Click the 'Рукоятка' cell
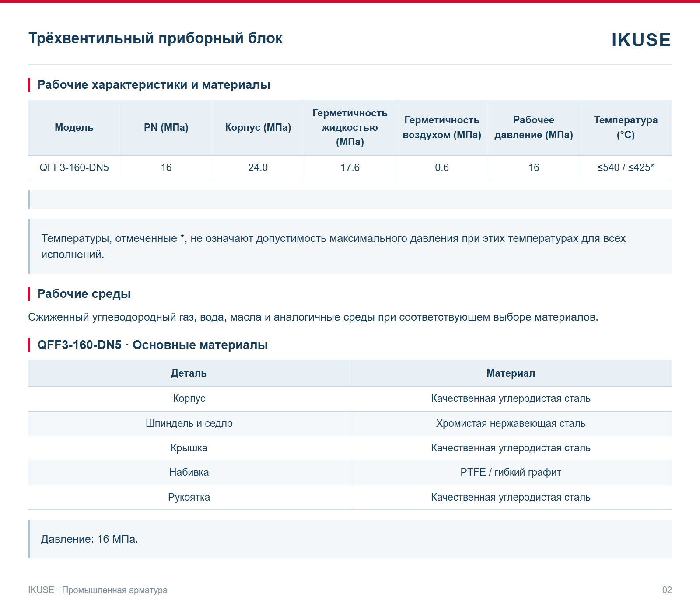Image resolution: width=700 pixels, height=607 pixels. tap(189, 497)
